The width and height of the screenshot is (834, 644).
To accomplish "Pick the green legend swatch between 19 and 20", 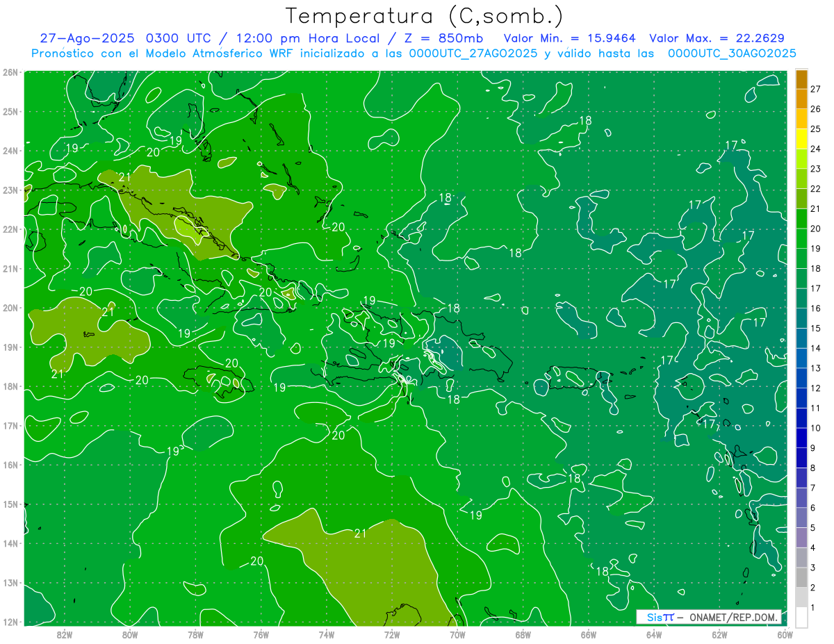I will 801,238.
